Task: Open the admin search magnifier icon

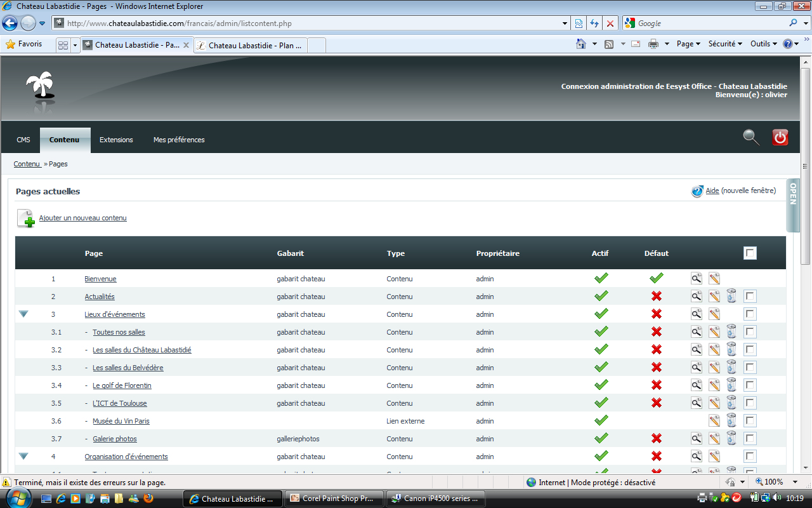Action: (x=751, y=137)
